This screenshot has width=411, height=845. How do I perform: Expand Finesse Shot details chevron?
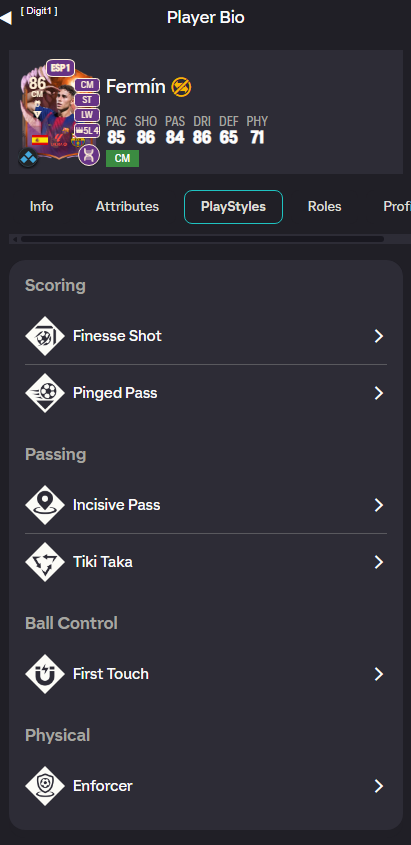point(379,336)
